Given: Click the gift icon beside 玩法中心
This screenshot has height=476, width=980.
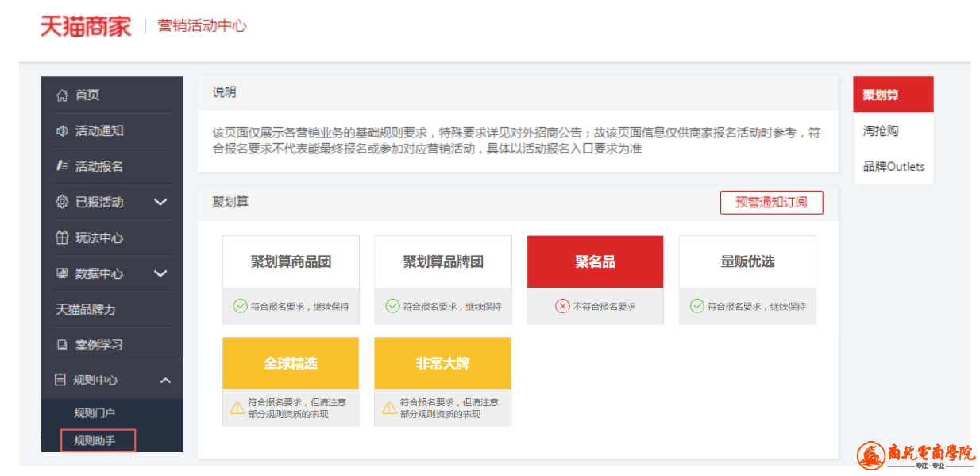Looking at the screenshot, I should pos(62,238).
